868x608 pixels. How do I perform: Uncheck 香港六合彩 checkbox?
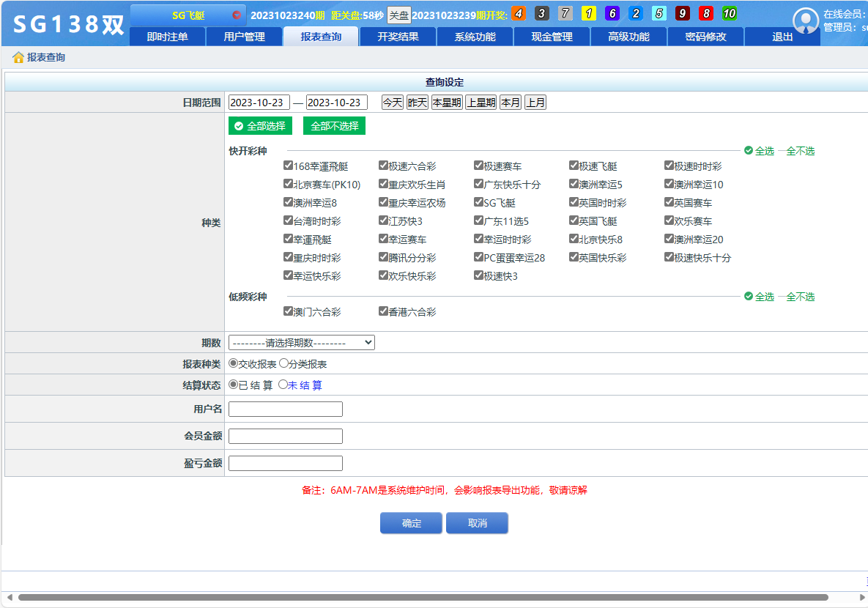pyautogui.click(x=383, y=311)
